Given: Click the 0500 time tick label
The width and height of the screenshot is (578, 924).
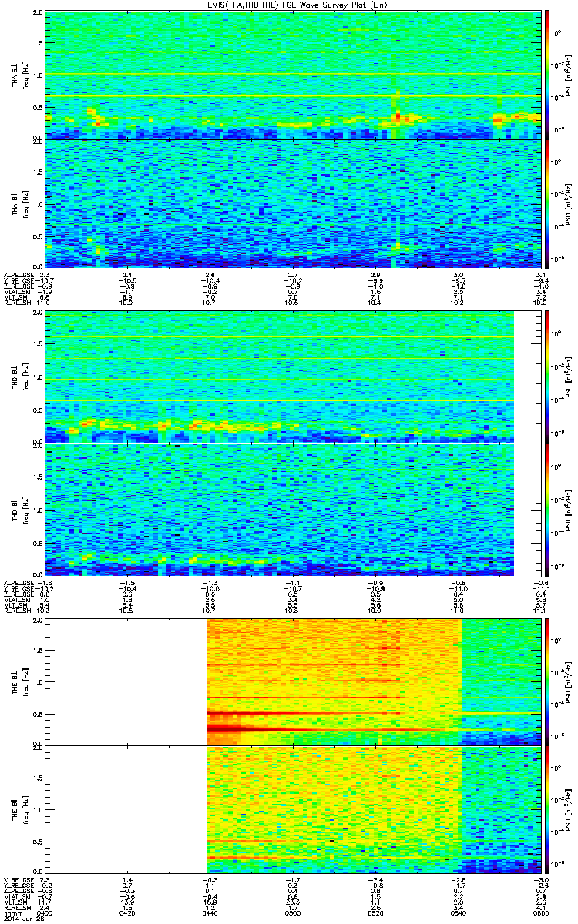Looking at the screenshot, I should pyautogui.click(x=294, y=912).
